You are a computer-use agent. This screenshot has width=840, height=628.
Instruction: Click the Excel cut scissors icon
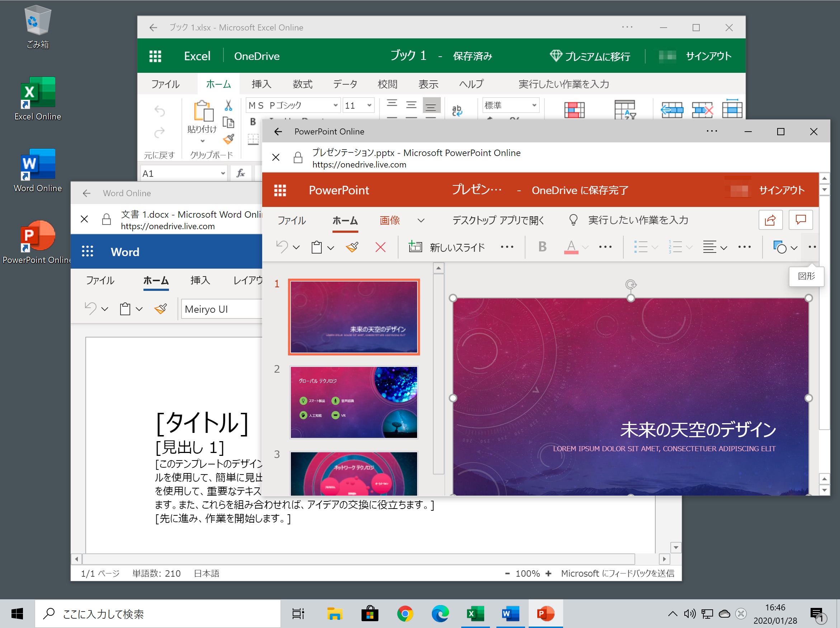pos(228,105)
